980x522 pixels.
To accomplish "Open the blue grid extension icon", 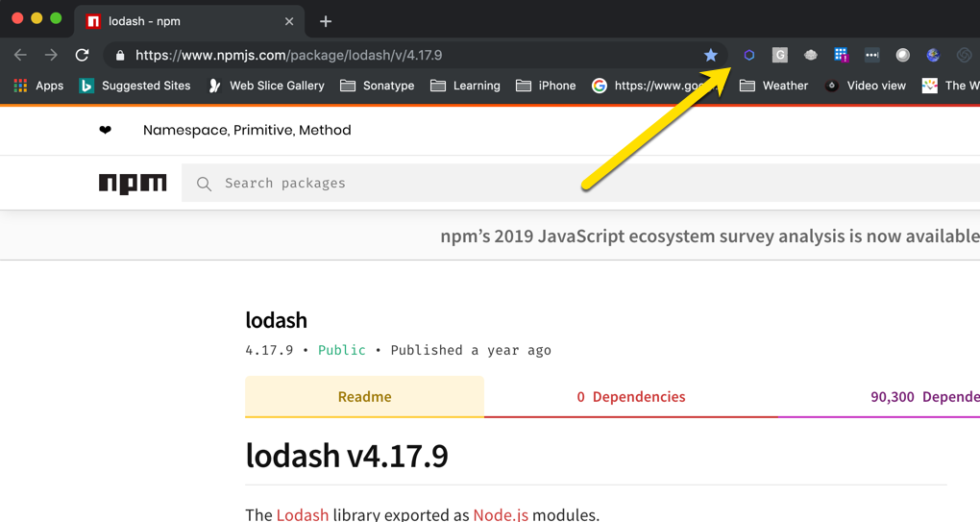I will click(x=842, y=55).
